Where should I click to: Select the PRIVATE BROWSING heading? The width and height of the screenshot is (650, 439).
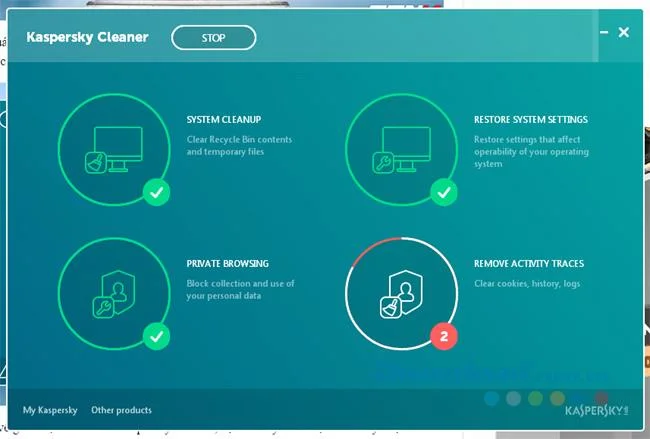pos(228,264)
